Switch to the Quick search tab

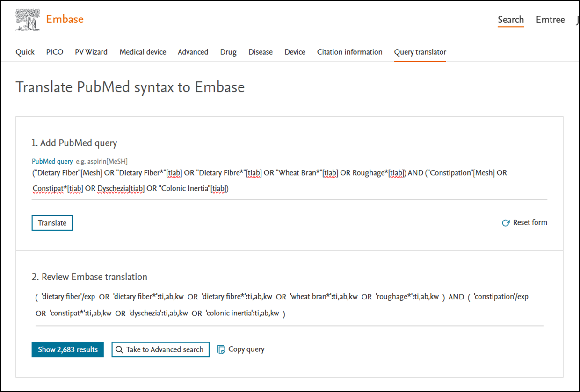[25, 52]
